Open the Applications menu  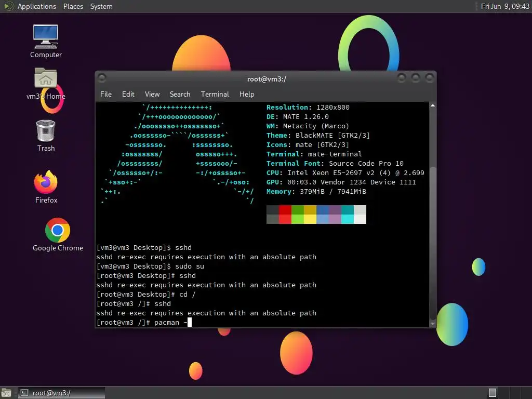37,6
